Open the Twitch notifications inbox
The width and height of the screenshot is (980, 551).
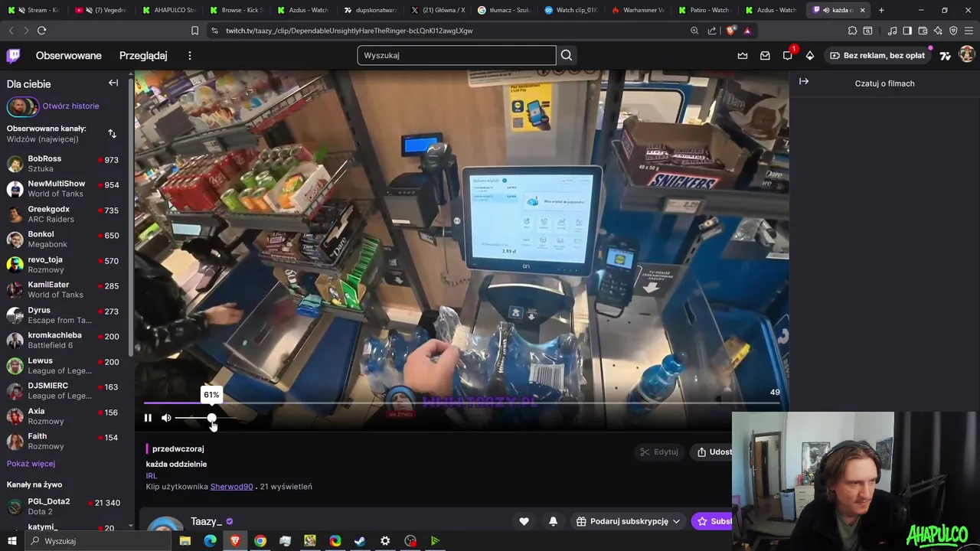click(x=765, y=55)
